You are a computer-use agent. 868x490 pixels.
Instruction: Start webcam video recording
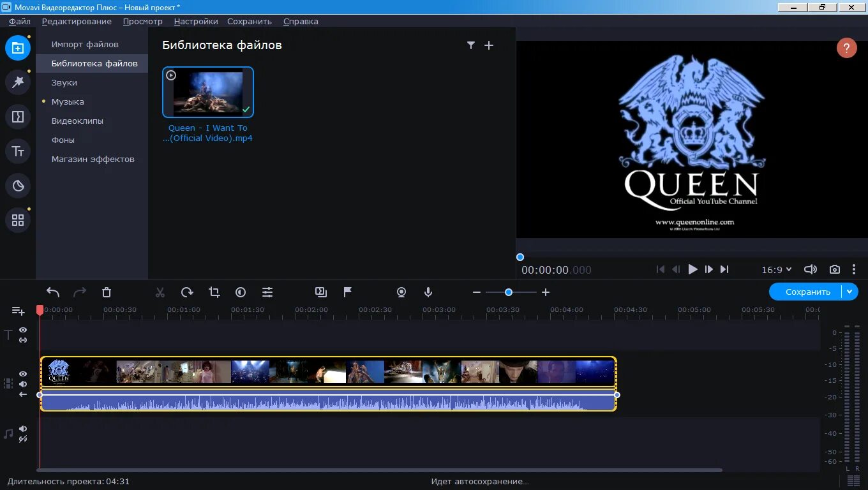coord(401,292)
